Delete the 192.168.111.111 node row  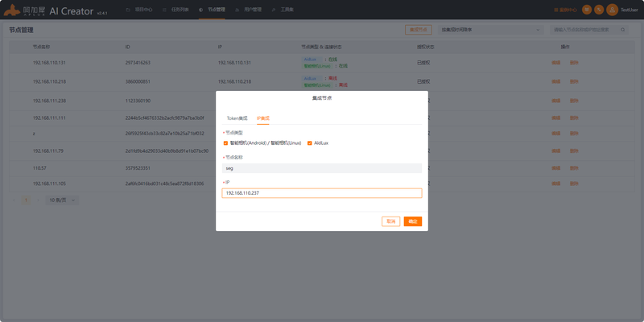(574, 118)
